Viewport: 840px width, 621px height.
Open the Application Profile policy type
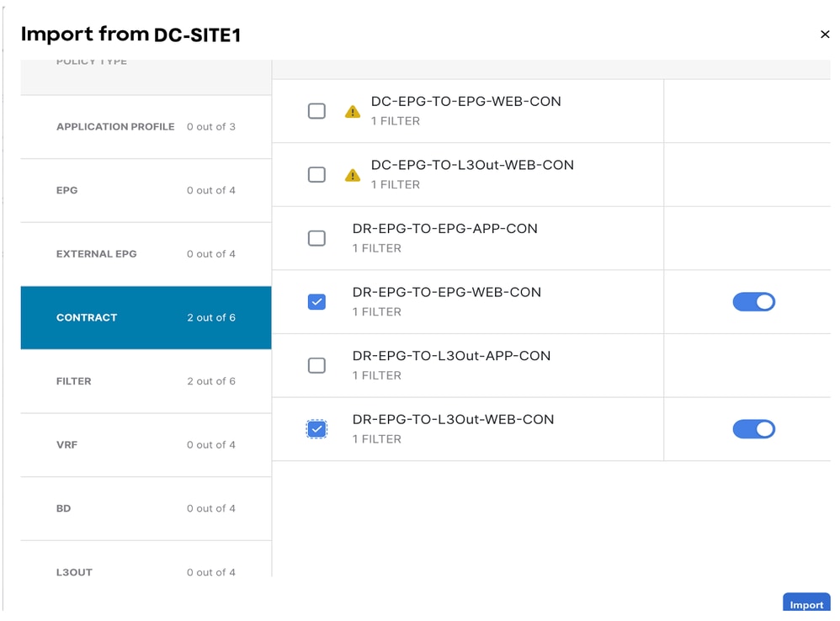[x=146, y=127]
